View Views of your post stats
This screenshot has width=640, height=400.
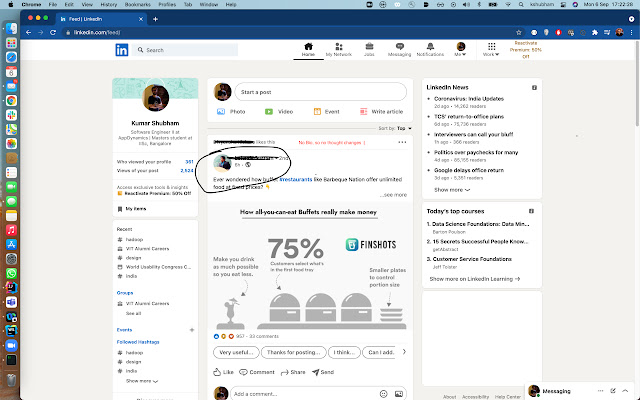[x=155, y=171]
